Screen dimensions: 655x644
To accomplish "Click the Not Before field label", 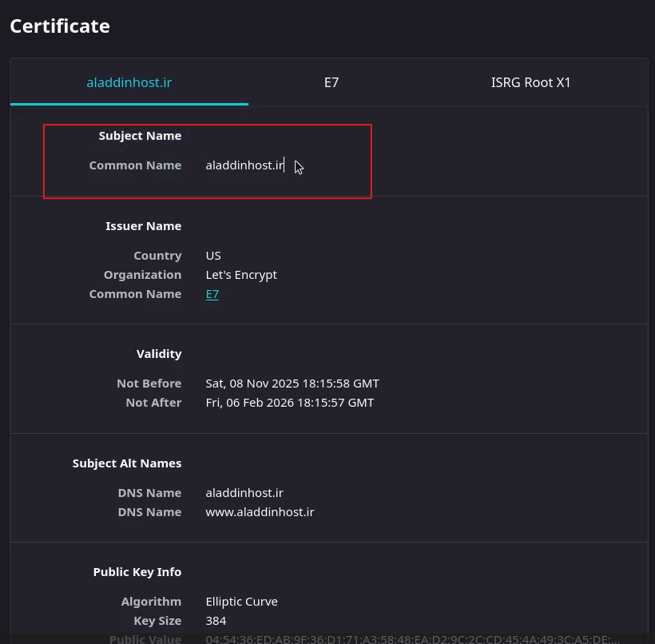I will [149, 384].
